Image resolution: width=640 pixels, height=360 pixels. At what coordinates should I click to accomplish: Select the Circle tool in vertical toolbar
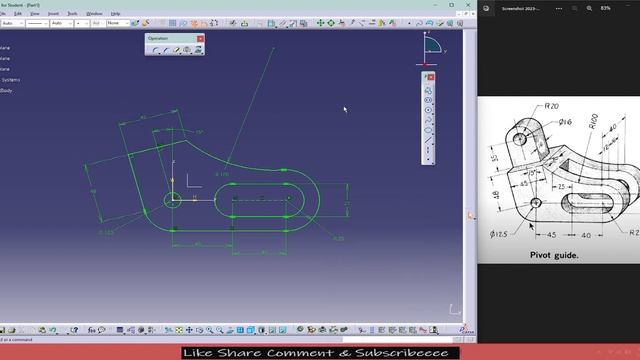(x=428, y=110)
